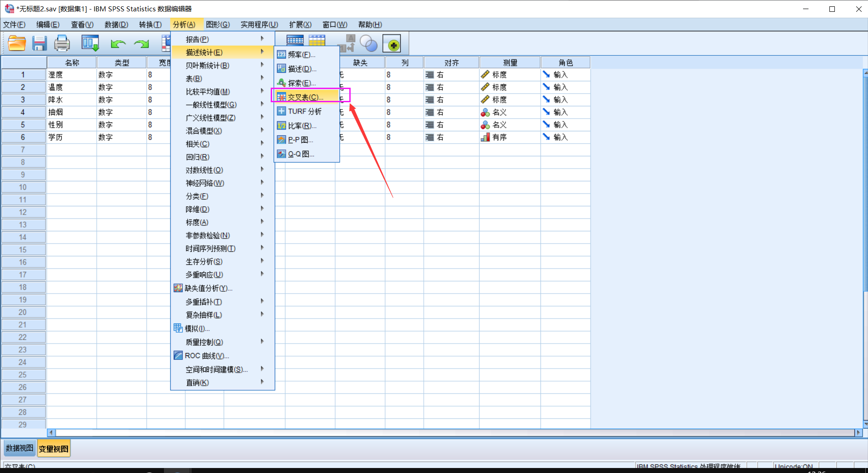Click the blue grid data table toolbar icon
This screenshot has height=473, width=868.
coord(295,41)
